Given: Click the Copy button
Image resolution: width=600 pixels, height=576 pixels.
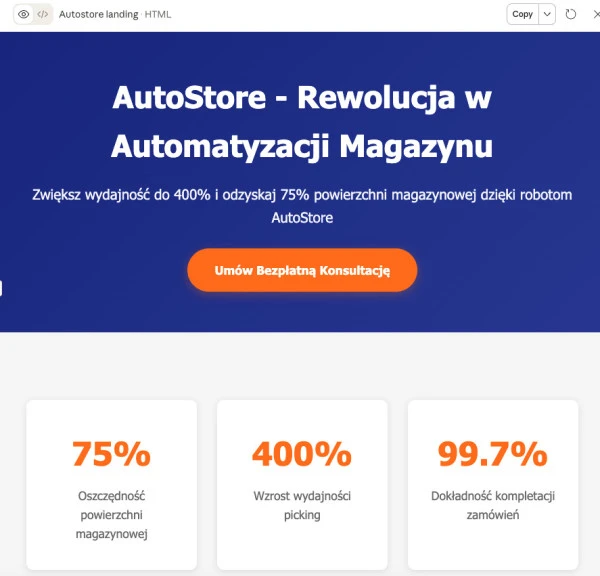Looking at the screenshot, I should [523, 15].
